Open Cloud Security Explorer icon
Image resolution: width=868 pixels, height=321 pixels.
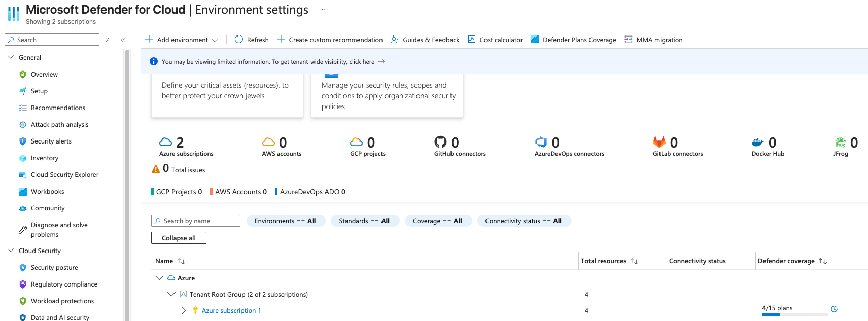point(23,175)
